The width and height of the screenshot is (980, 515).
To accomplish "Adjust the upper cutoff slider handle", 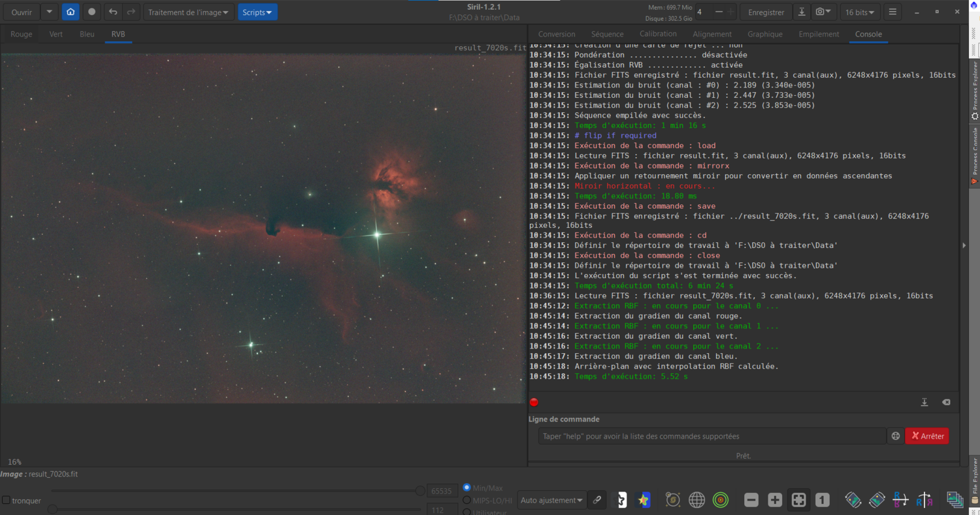I will 420,490.
